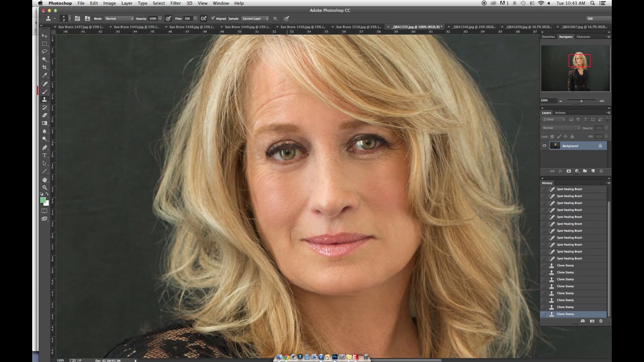Screen dimensions: 644x362
Task: Open the Filter menu
Action: point(176,3)
